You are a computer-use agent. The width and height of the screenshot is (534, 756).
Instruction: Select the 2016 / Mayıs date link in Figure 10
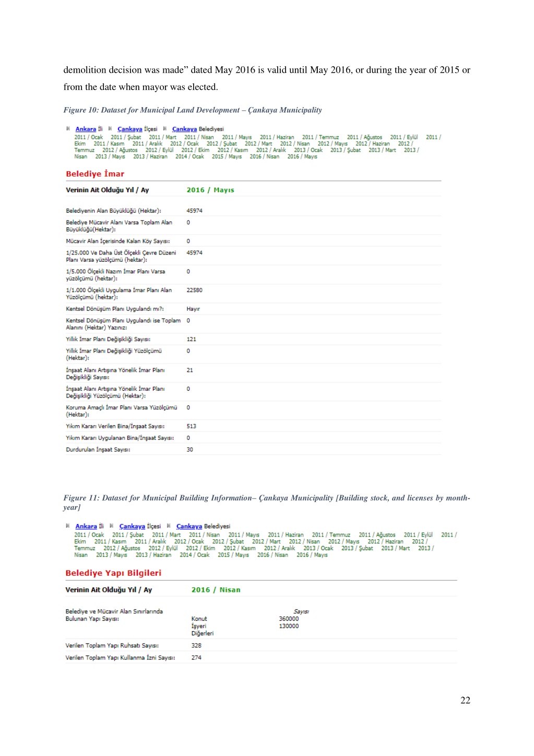tap(302, 156)
